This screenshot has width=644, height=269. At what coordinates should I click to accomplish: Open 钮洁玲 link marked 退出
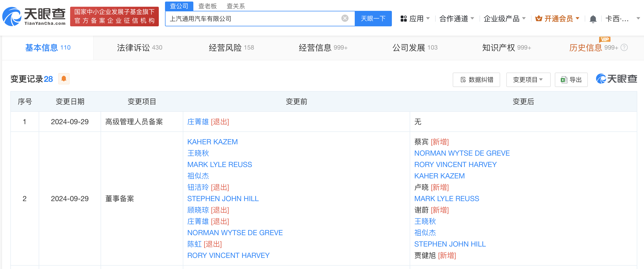198,187
